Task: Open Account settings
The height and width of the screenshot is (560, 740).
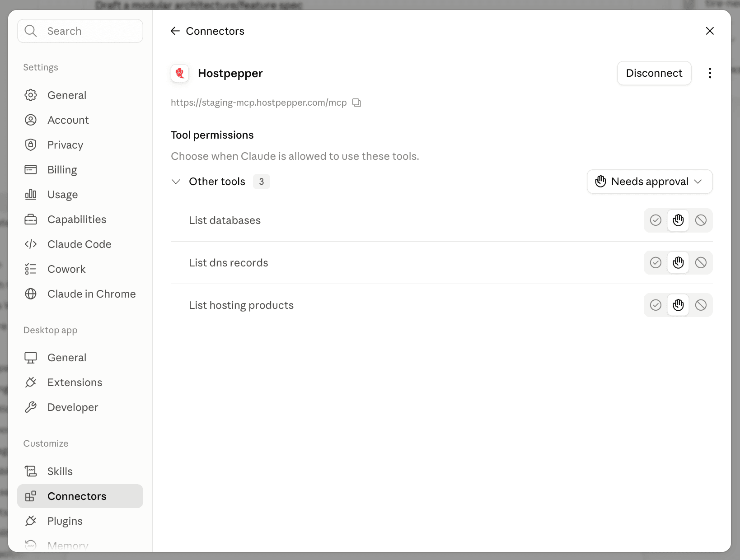Action: click(80, 120)
